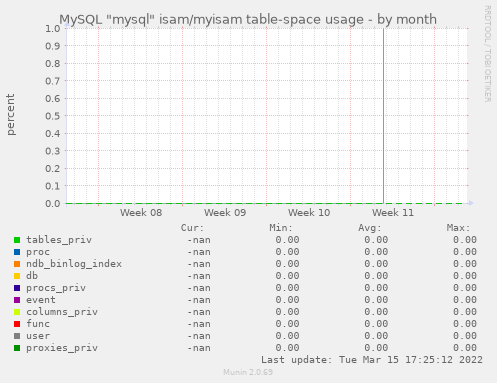
Task: Select the proxies_priv legend label
Action: pos(62,348)
